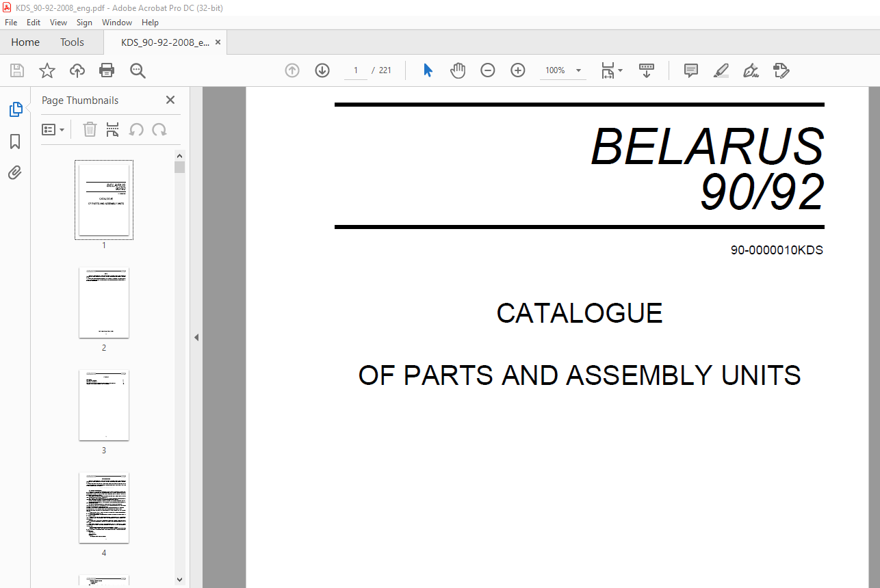The height and width of the screenshot is (588, 880).
Task: Open the Bookmarks panel icon
Action: click(x=15, y=142)
